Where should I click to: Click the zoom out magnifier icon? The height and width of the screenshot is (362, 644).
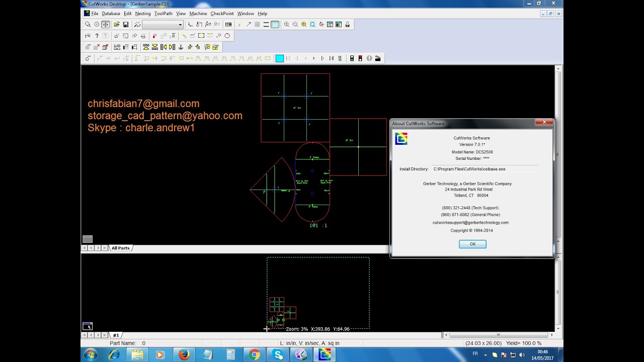[x=295, y=24]
